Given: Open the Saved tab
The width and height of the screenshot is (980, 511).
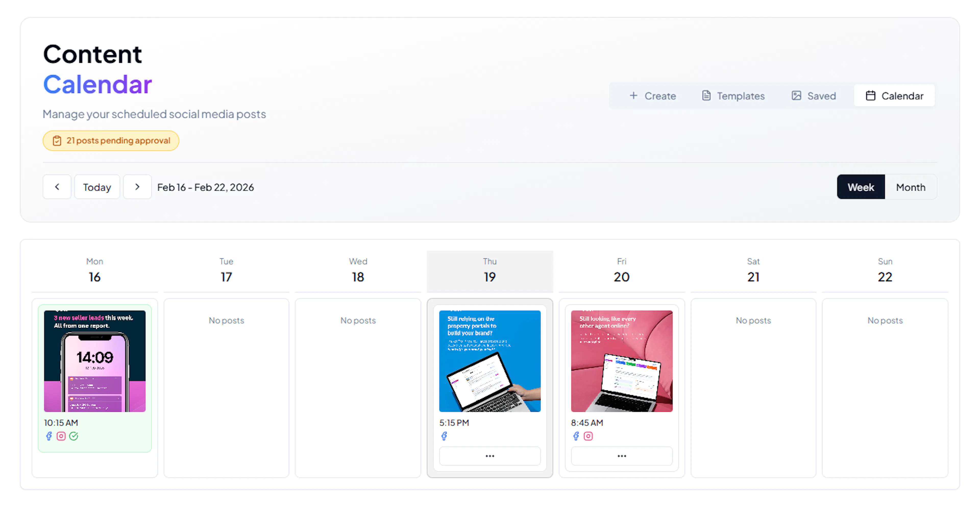Looking at the screenshot, I should (x=813, y=96).
